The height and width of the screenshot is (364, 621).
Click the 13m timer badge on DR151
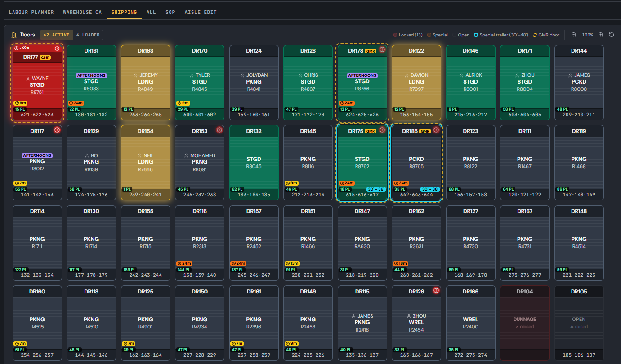[292, 263]
